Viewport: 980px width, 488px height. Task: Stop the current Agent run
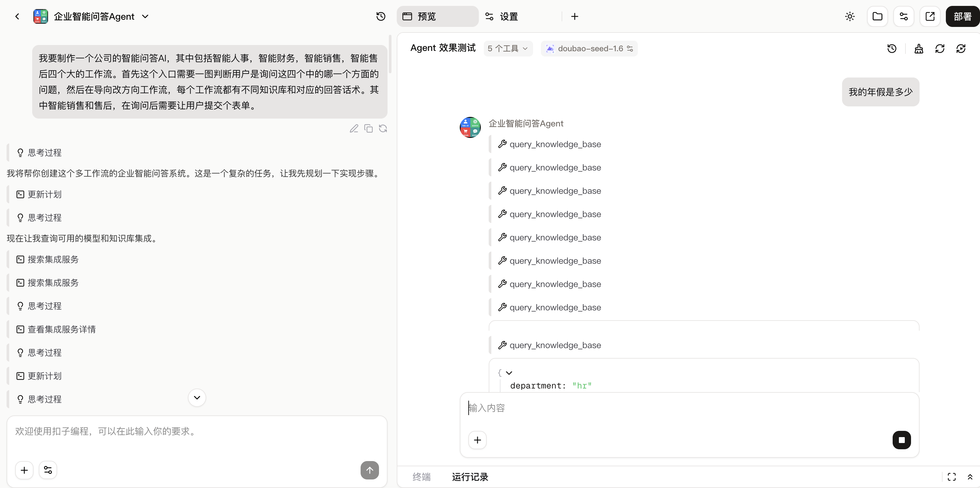coord(902,440)
